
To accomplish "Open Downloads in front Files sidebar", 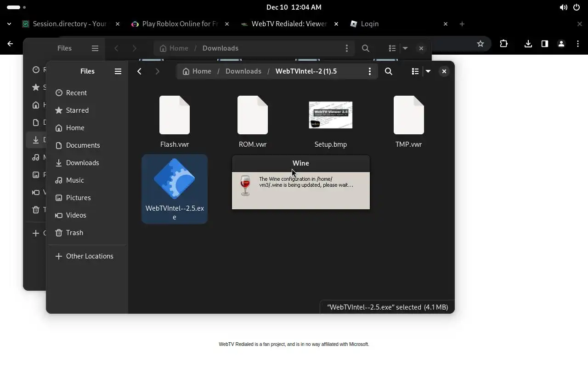I will click(87, 163).
